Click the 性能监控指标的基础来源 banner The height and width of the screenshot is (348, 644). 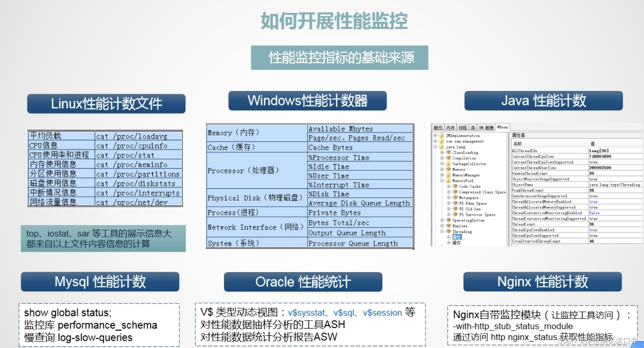[340, 57]
